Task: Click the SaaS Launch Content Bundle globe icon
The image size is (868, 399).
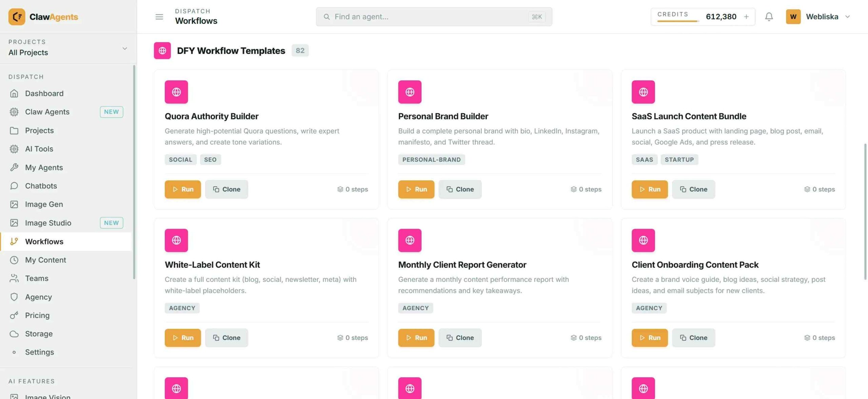Action: [x=643, y=92]
